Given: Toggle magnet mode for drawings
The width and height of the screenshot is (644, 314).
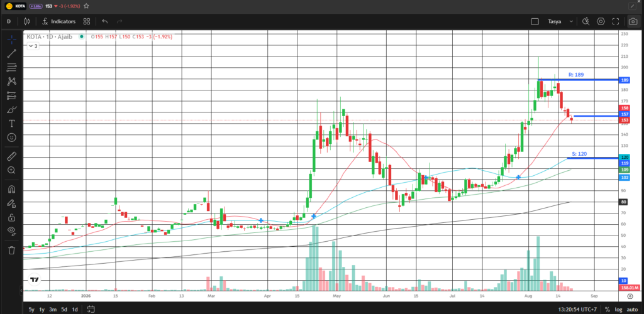Looking at the screenshot, I should pos(11,189).
